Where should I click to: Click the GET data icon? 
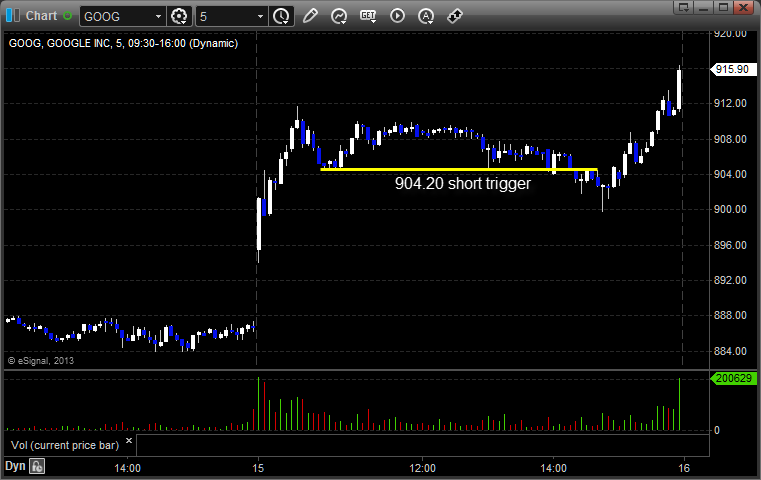[x=368, y=16]
